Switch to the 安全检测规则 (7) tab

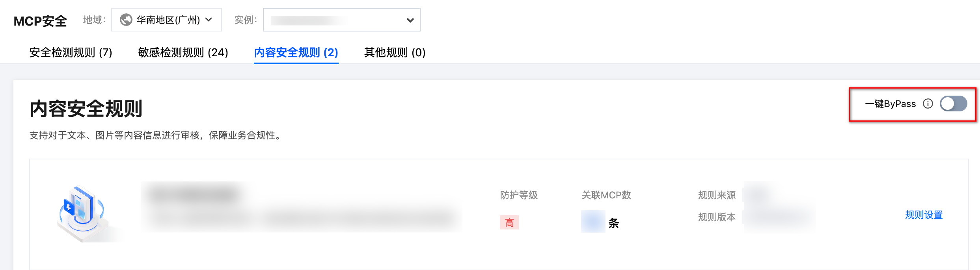(71, 52)
